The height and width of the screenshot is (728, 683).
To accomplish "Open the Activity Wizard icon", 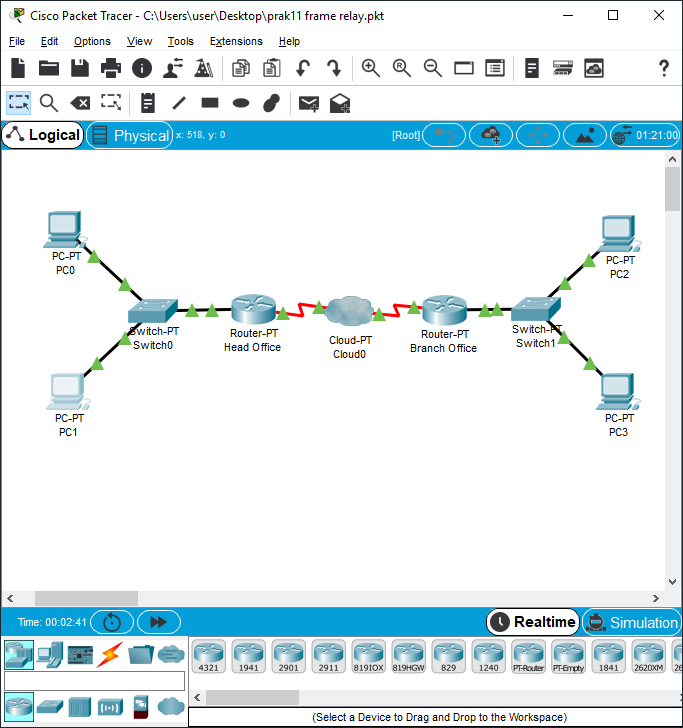I will tap(173, 68).
